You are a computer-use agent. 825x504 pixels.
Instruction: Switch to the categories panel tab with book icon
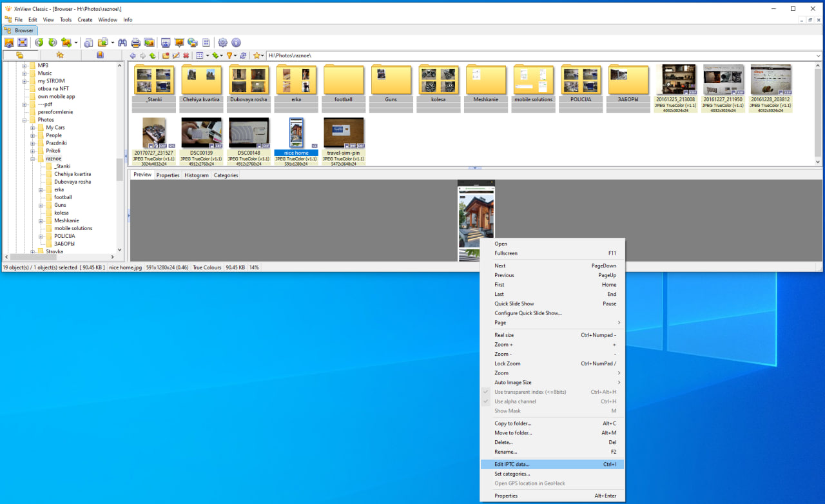click(100, 55)
